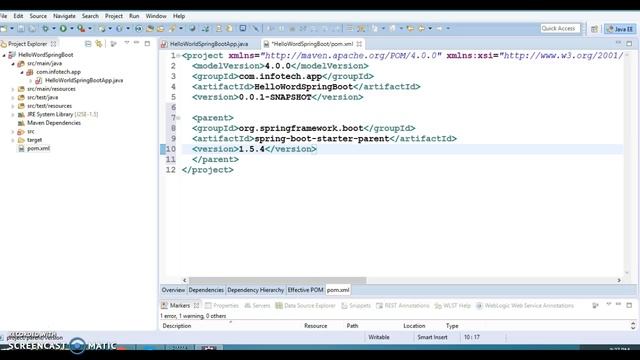This screenshot has width=640, height=360.
Task: Open the Source menu
Action: tap(38, 16)
